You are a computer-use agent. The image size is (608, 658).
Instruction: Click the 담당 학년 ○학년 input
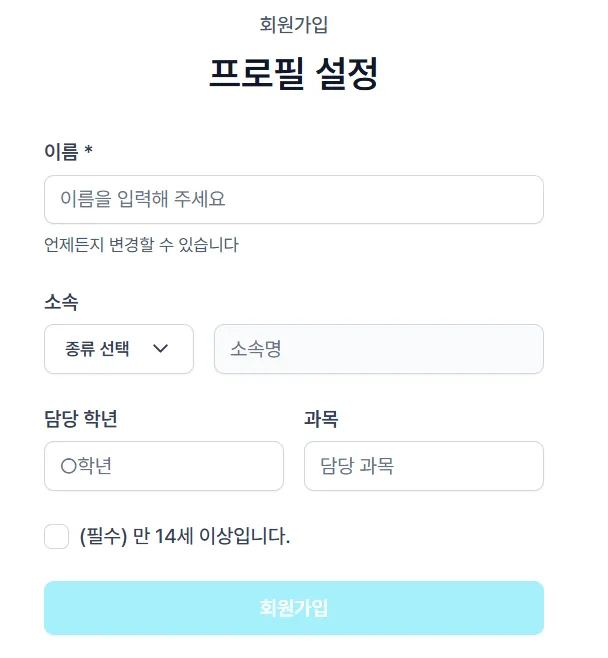click(164, 466)
